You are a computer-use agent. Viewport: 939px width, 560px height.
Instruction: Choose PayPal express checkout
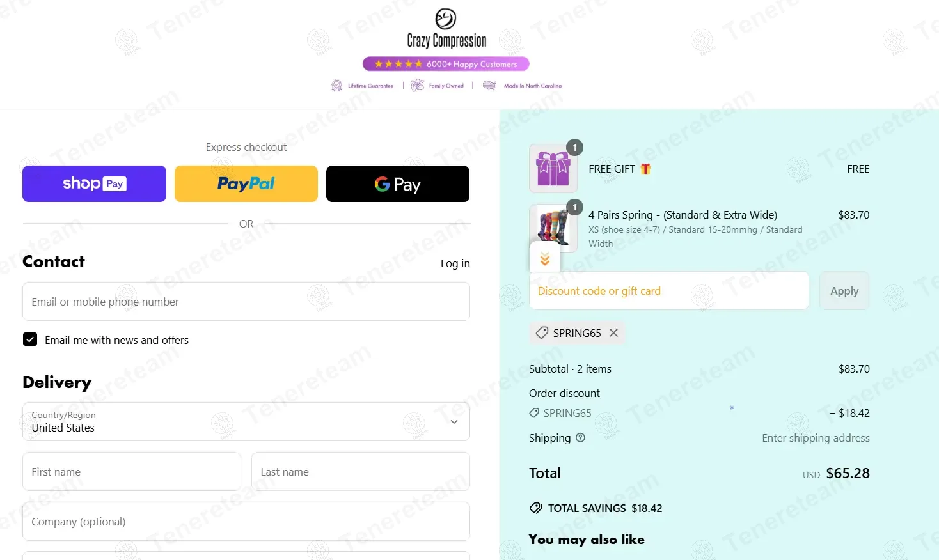point(246,184)
